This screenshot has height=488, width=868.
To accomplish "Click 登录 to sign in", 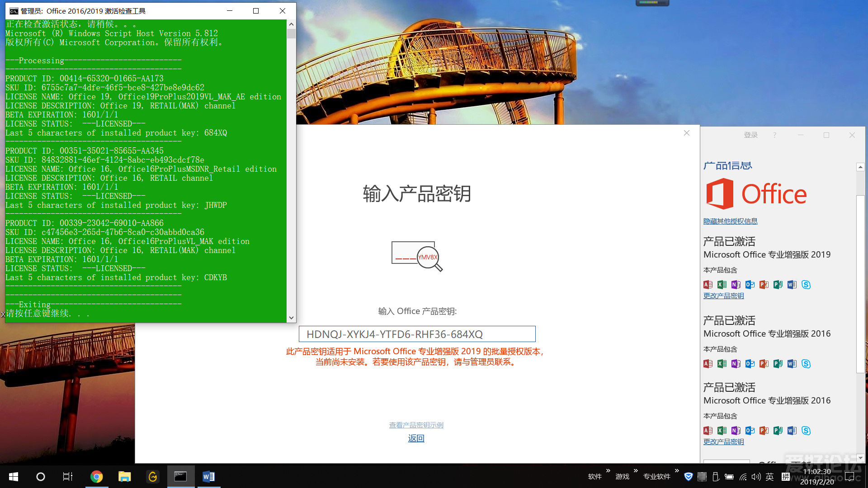I will tap(750, 135).
